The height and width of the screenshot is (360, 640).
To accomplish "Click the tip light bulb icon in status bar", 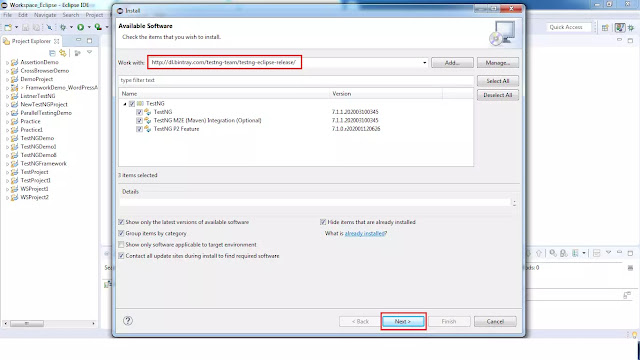I will 635,335.
